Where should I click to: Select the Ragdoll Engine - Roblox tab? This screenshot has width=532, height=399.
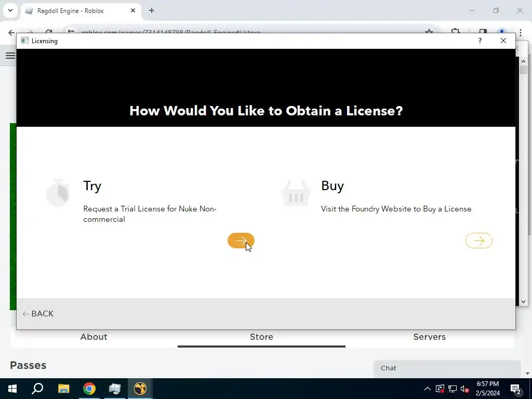82,10
